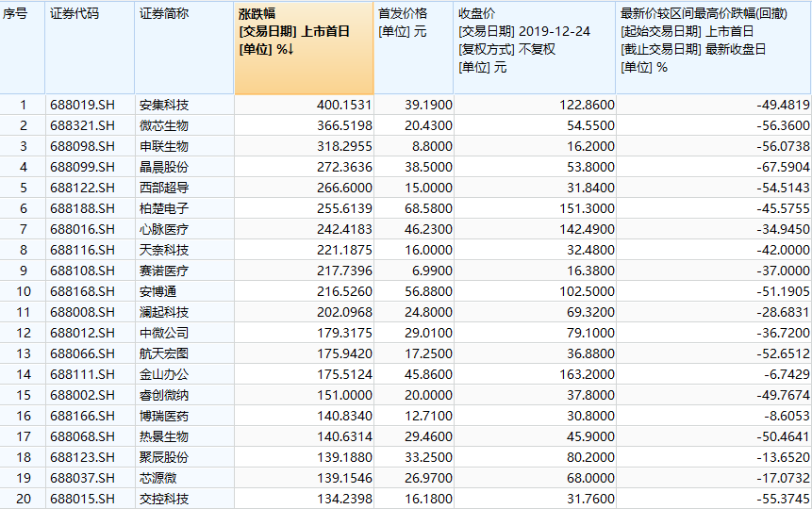The height and width of the screenshot is (509, 812).
Task: Select stock name 晶晨股份
Action: (164, 167)
